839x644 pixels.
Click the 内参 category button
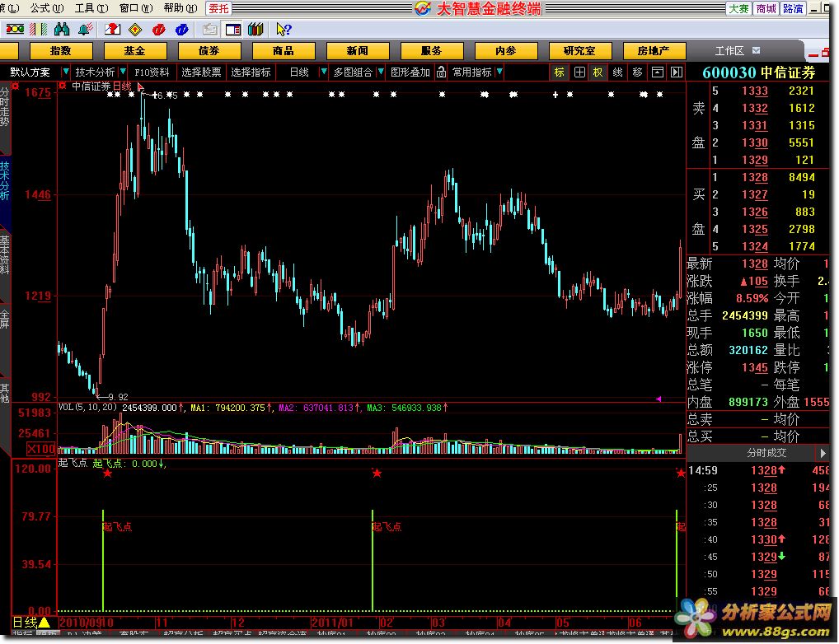click(506, 51)
